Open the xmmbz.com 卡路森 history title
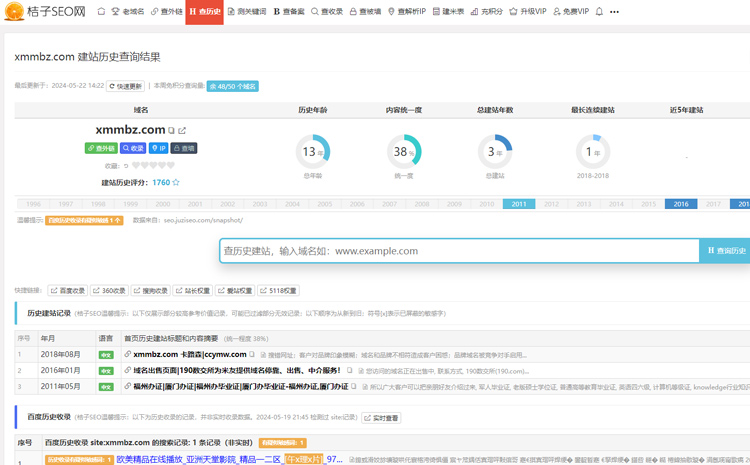This screenshot has height=465, width=750. [190, 354]
